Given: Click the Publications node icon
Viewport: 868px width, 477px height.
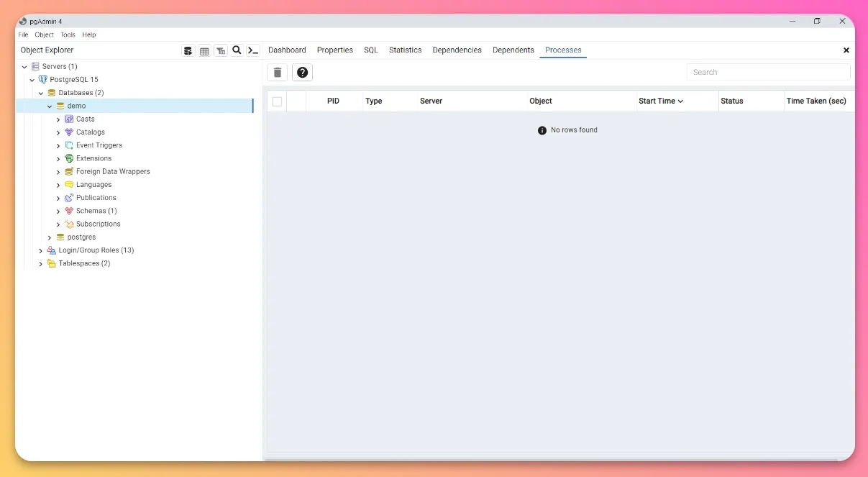Looking at the screenshot, I should click(69, 198).
